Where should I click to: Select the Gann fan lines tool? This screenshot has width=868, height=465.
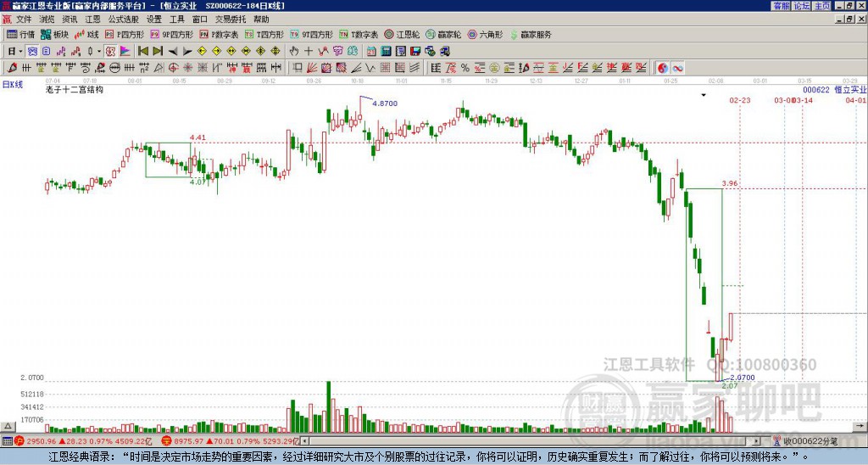tap(312, 68)
